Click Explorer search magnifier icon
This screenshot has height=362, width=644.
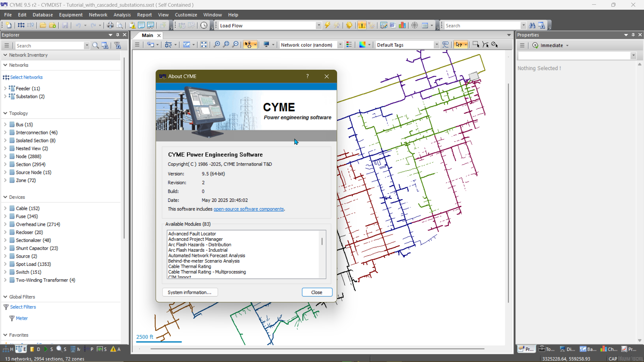coord(96,46)
